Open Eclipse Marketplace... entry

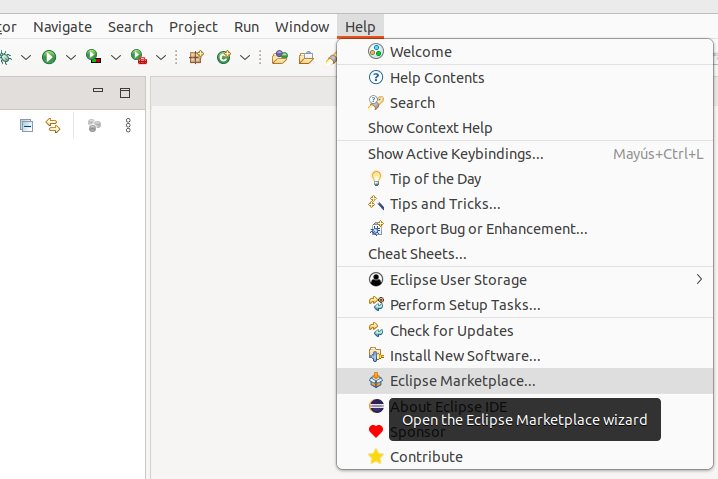525,381
